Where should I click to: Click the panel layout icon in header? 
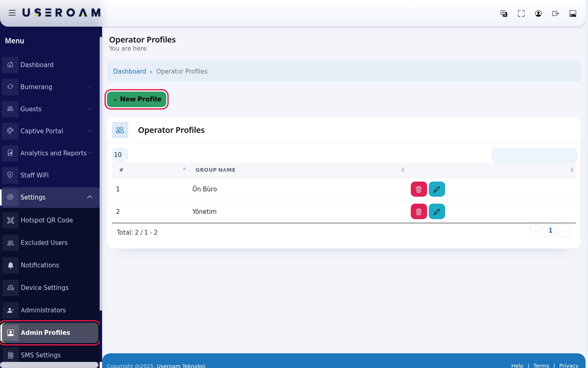[572, 13]
